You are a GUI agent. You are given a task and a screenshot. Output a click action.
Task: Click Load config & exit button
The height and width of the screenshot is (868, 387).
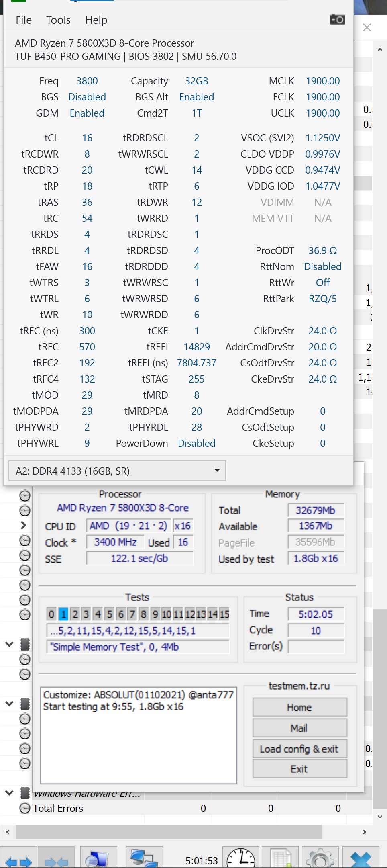point(299,749)
